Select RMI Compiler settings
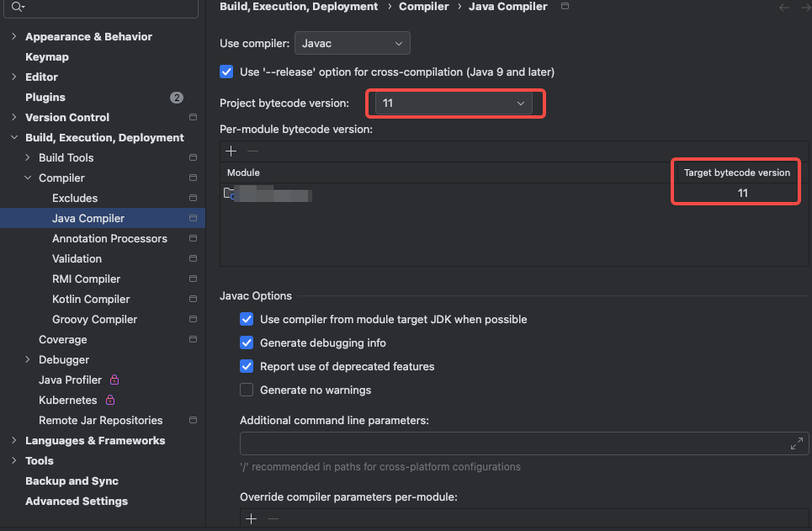 click(86, 279)
